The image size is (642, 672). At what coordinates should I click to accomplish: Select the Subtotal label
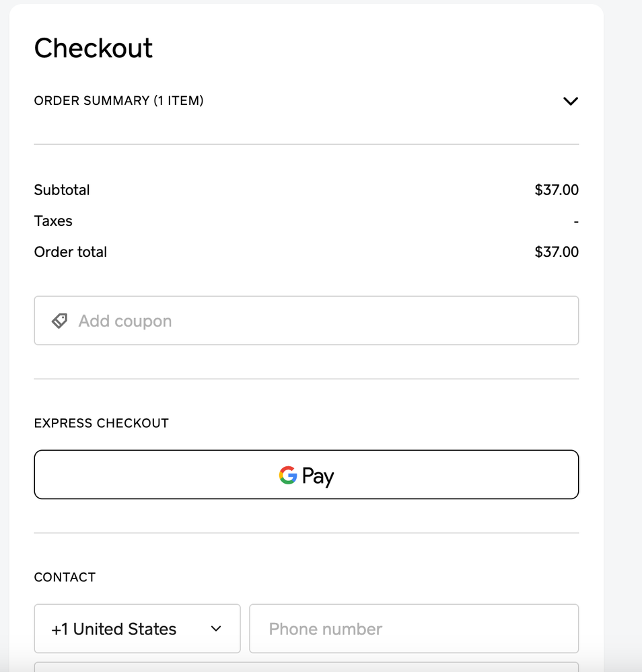tap(62, 190)
